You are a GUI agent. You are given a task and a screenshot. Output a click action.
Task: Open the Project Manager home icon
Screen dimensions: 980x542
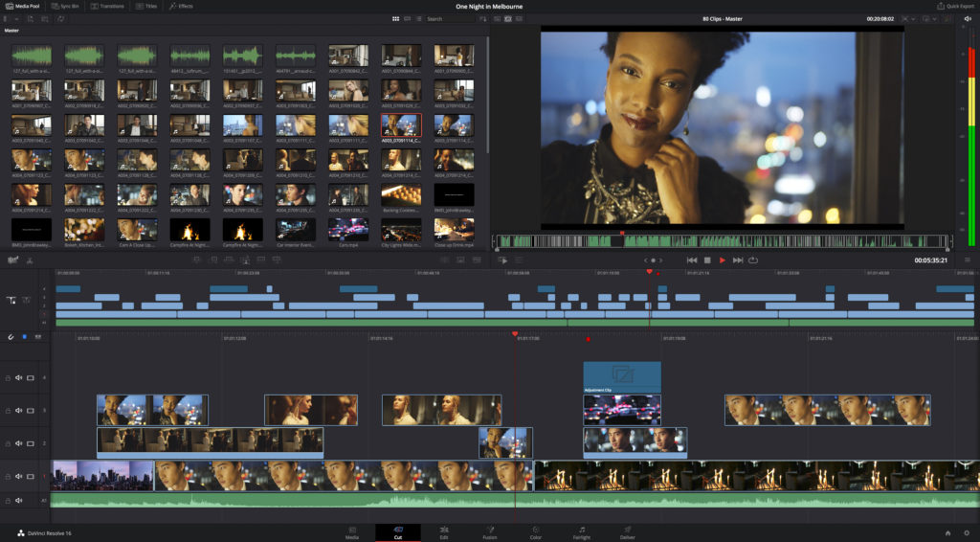(947, 533)
